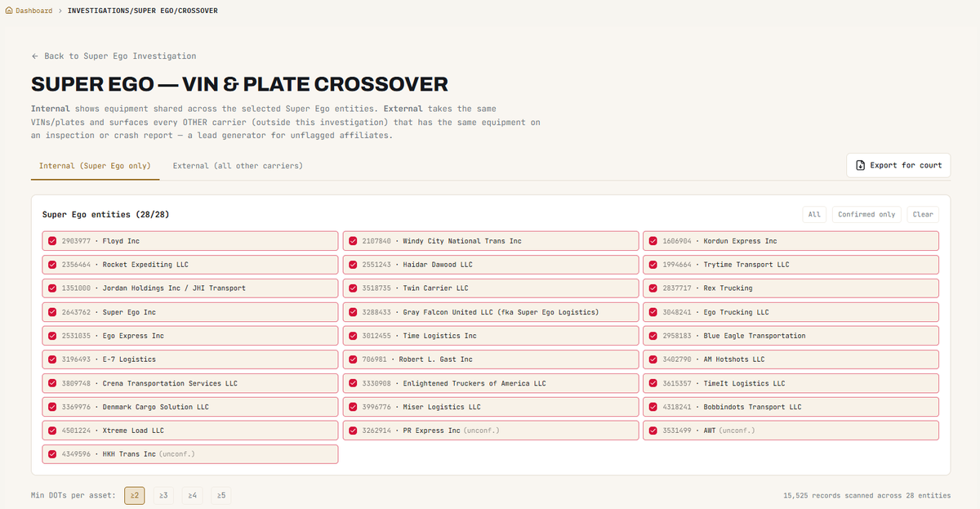Toggle Blue Eagle Transportation

tap(791, 336)
